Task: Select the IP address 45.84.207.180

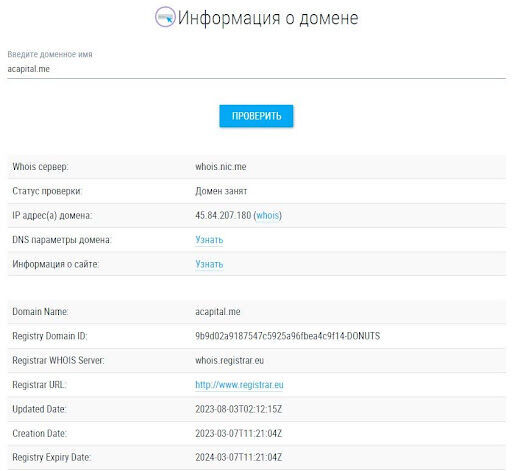Action: pos(223,215)
